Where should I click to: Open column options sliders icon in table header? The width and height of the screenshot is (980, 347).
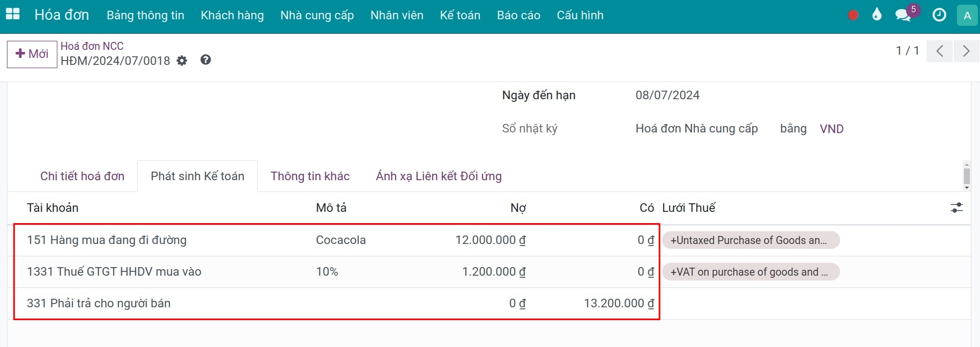957,208
